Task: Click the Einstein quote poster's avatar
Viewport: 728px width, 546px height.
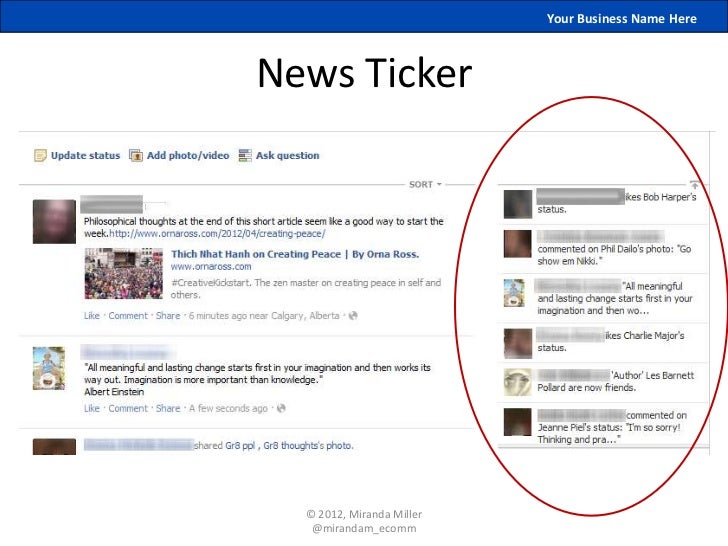Action: point(49,368)
